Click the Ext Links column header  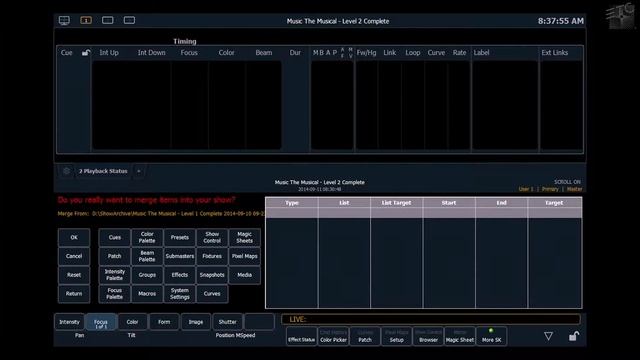[554, 53]
